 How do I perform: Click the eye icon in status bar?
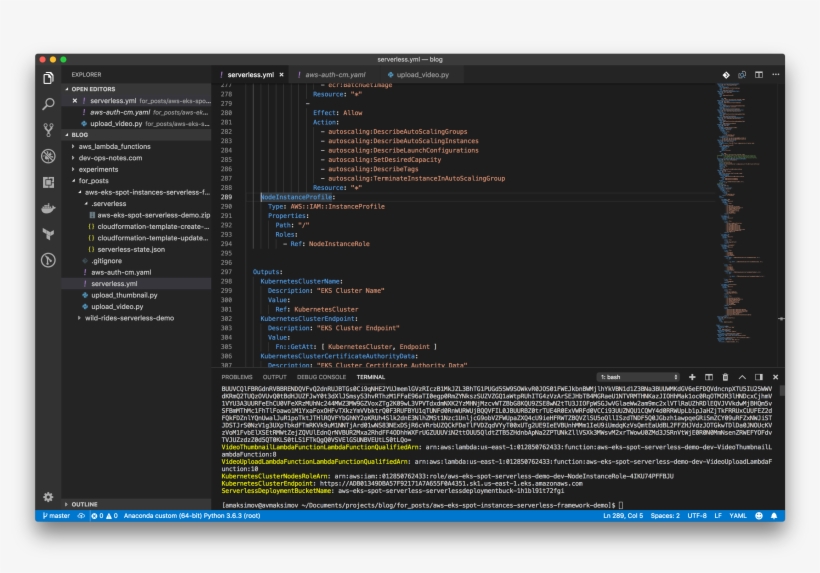[81, 515]
